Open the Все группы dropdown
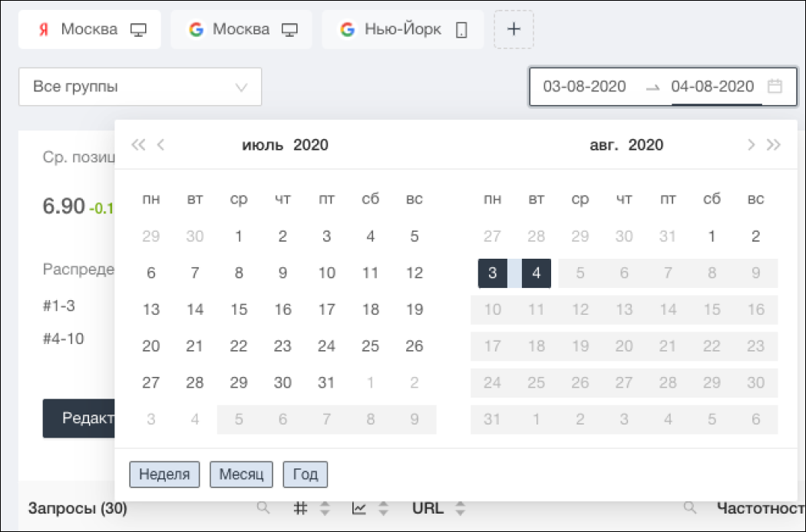This screenshot has width=806, height=532. click(140, 87)
